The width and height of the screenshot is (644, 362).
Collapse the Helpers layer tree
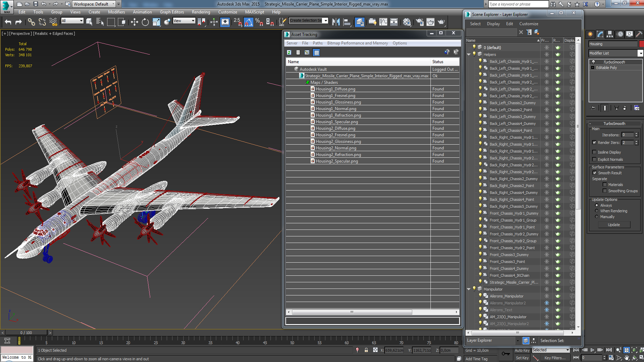coord(469,54)
